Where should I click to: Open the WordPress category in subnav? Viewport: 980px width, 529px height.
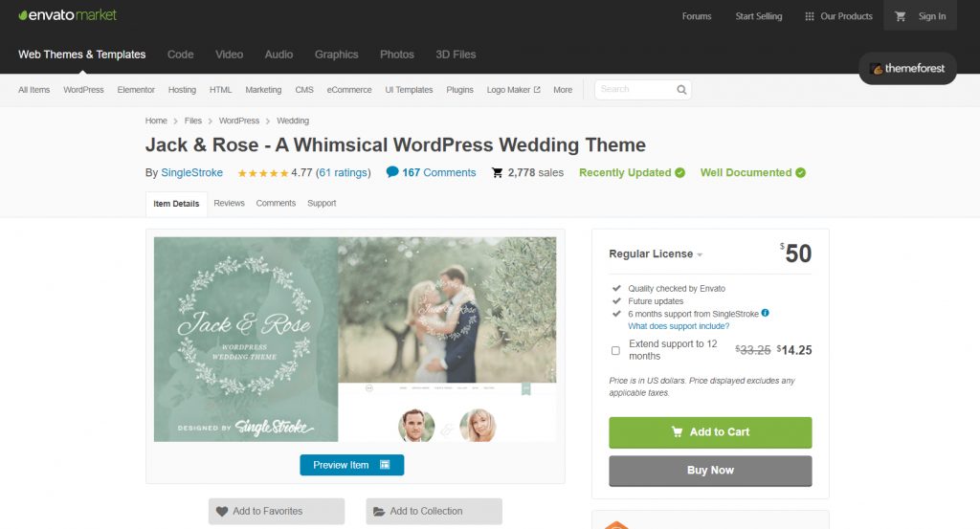pyautogui.click(x=83, y=90)
